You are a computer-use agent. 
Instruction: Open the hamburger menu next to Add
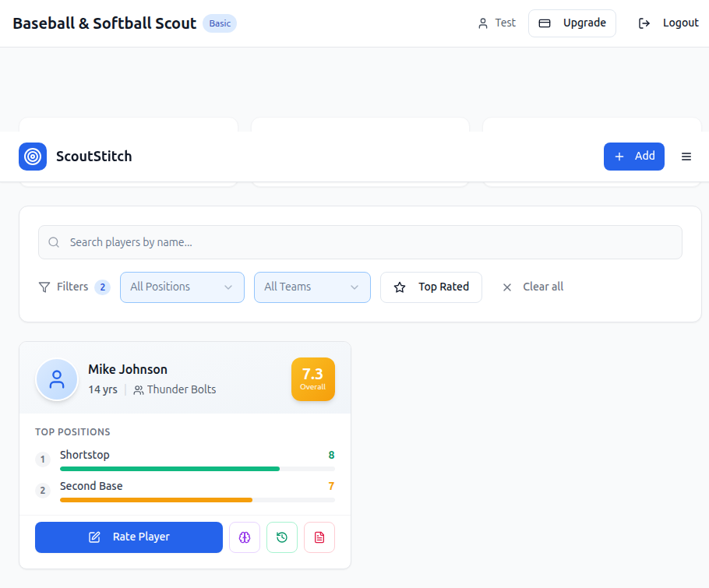[686, 157]
